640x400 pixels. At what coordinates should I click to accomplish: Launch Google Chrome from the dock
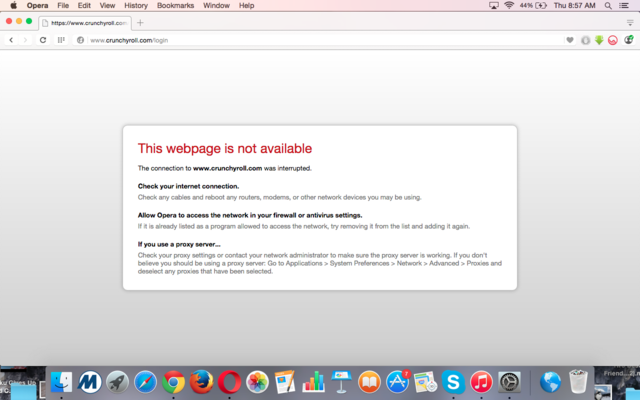pos(174,382)
